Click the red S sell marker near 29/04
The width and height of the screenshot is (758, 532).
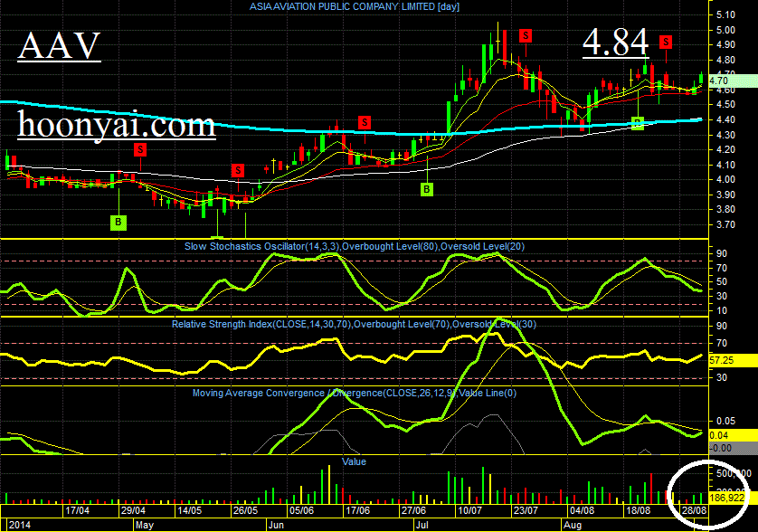click(140, 149)
